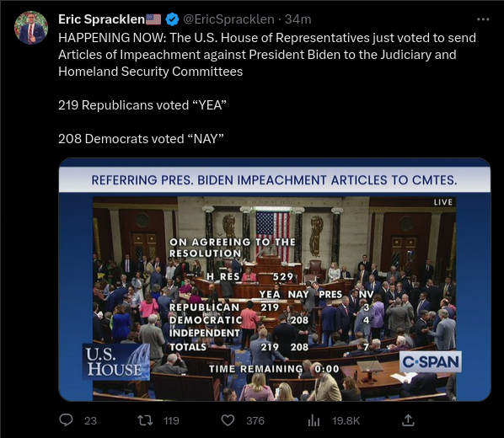Click the '208 Democrats voted NAY' line
This screenshot has width=504, height=438.
pos(141,139)
